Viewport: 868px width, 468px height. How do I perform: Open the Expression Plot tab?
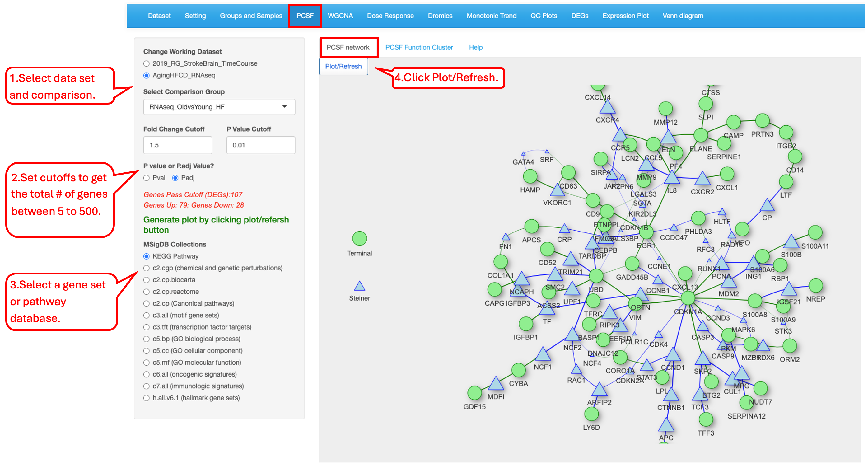[625, 16]
